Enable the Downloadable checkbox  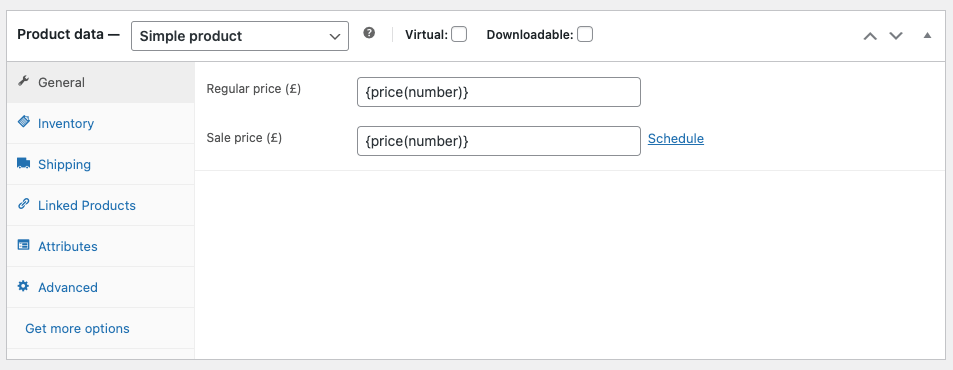click(585, 35)
